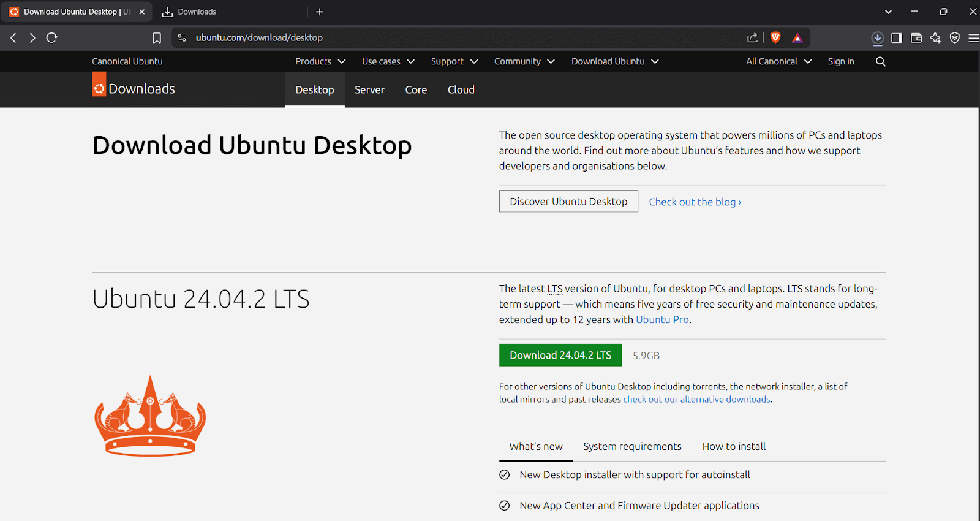Open the Canonical Ubuntu home link
The width and height of the screenshot is (980, 521).
tap(127, 61)
